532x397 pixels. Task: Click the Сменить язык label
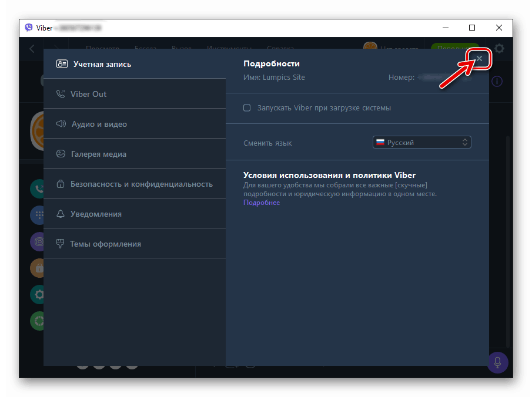[267, 143]
